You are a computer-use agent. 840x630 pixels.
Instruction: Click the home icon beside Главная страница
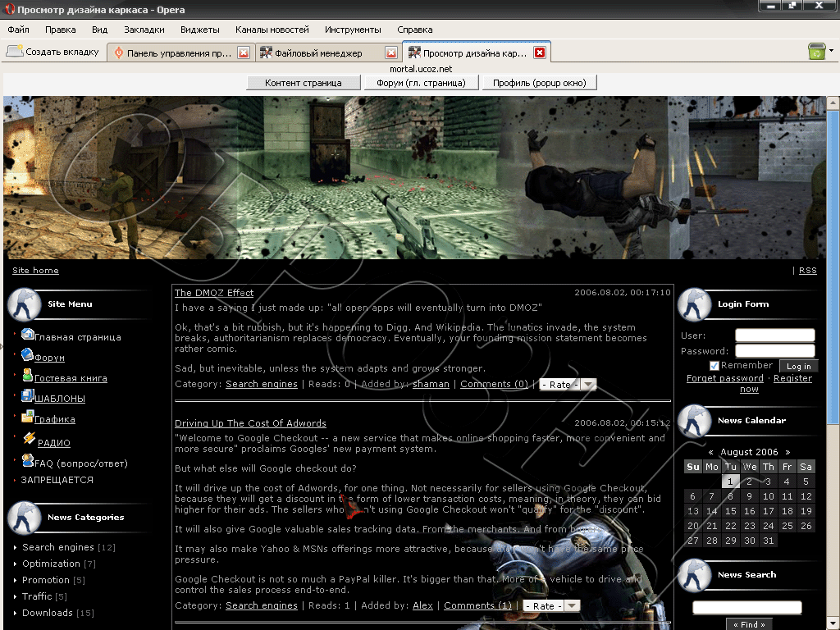pos(27,335)
